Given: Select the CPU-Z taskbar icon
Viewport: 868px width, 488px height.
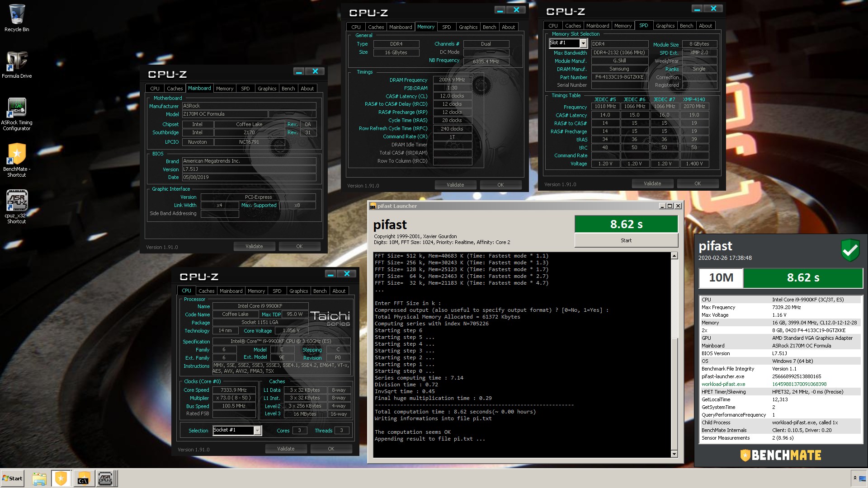Looking at the screenshot, I should (105, 479).
